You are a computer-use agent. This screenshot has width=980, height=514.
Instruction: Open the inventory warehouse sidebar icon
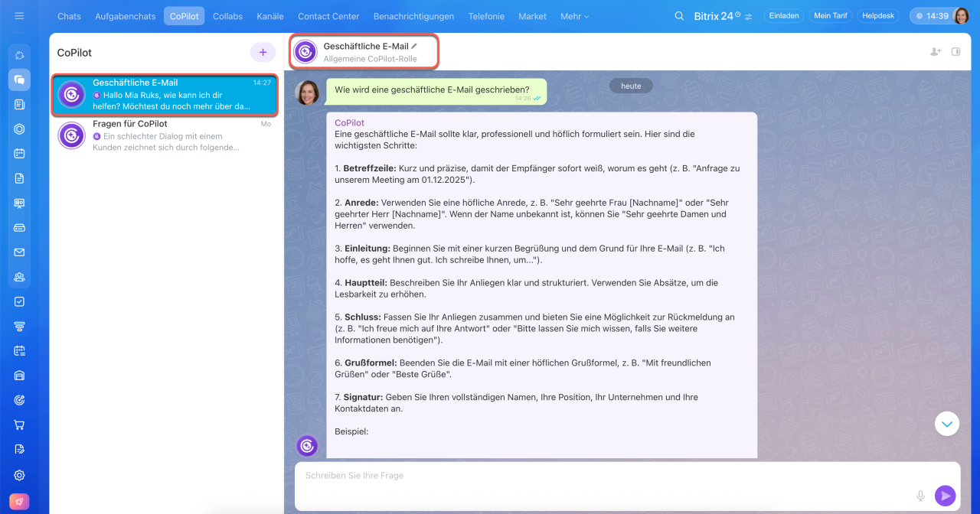pos(19,375)
